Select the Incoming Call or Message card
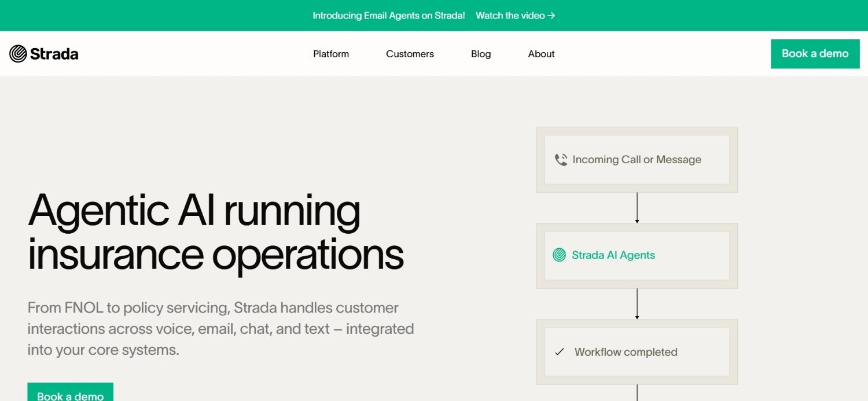The image size is (868, 401). coord(637,160)
